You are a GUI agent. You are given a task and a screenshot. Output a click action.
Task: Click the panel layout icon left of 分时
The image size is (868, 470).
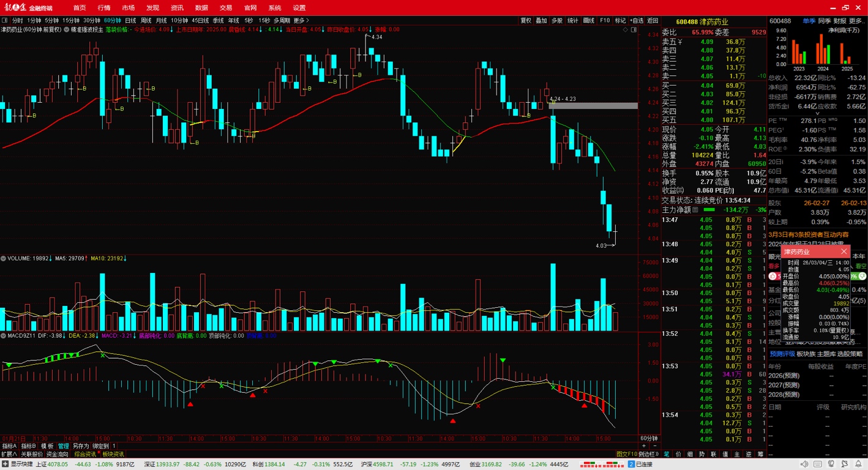(x=6, y=20)
